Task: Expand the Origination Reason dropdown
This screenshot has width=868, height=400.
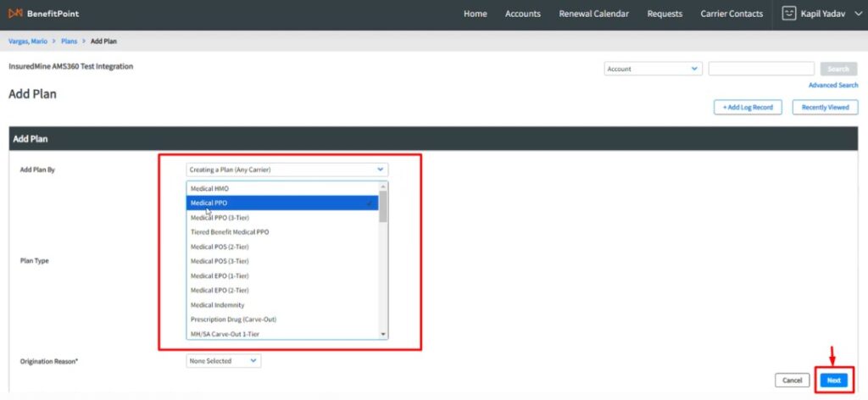Action: [224, 361]
